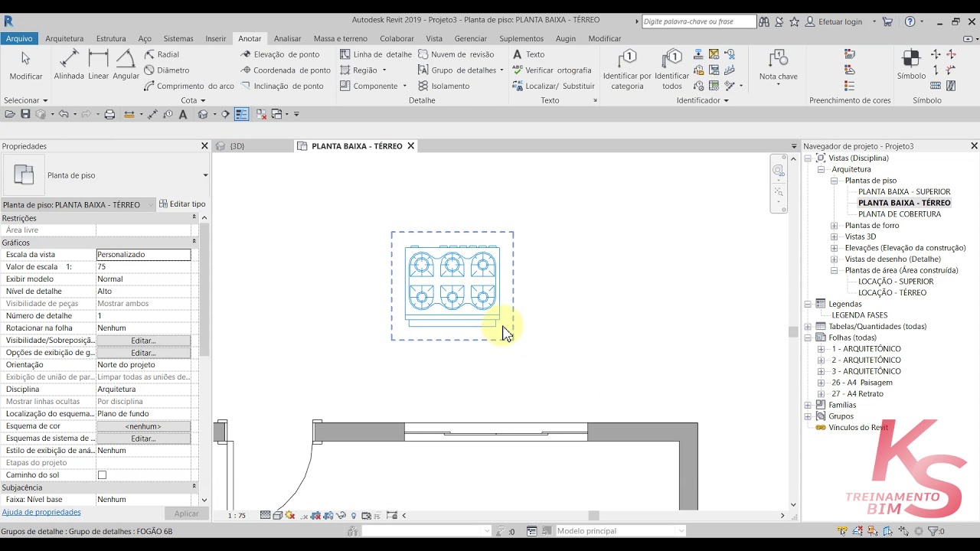
Task: Activate Linha de detalhe tool
Action: 376,54
